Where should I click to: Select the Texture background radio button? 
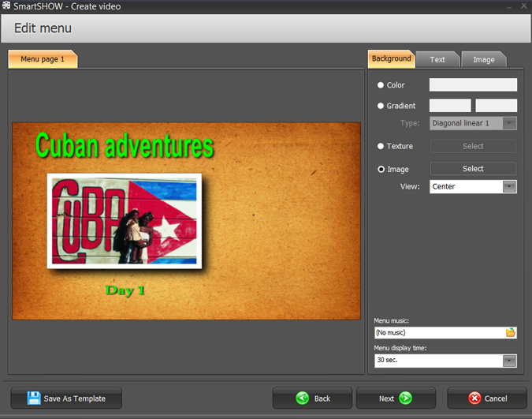tap(381, 146)
